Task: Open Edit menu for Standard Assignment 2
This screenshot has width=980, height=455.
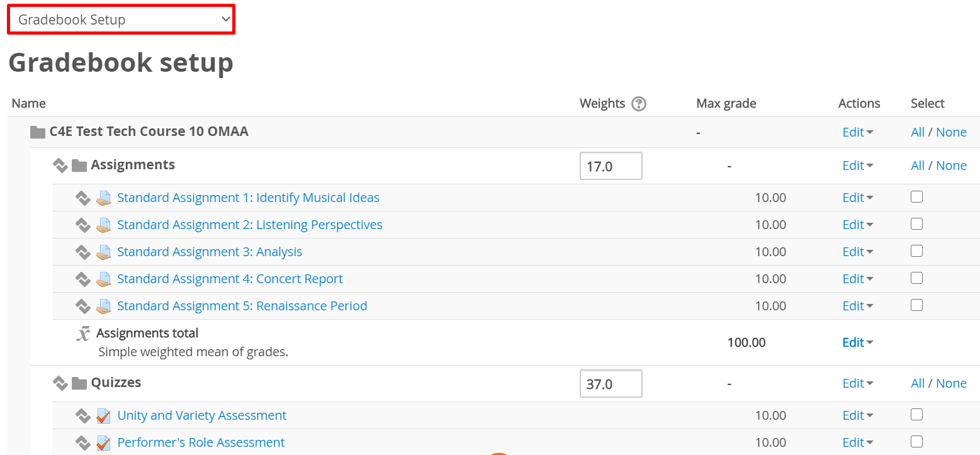Action: pyautogui.click(x=857, y=225)
